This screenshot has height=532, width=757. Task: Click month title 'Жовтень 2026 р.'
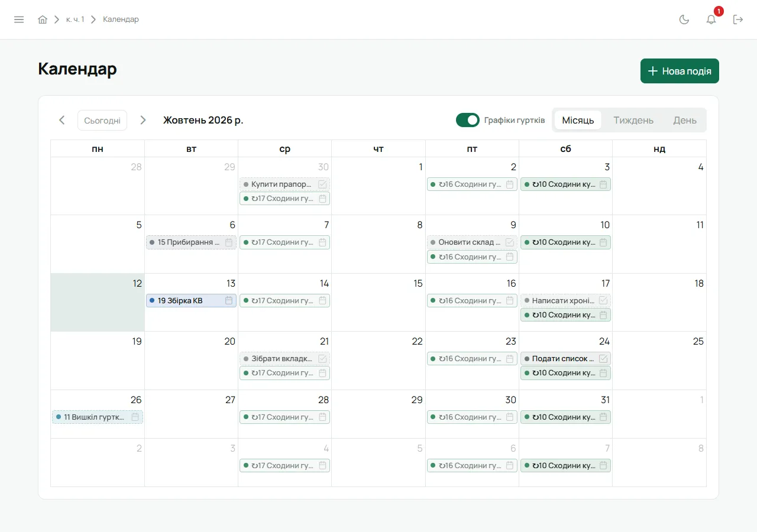pyautogui.click(x=203, y=120)
